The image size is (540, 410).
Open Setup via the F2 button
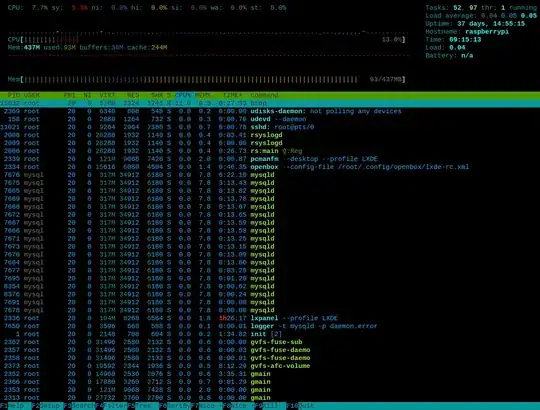pos(47,406)
